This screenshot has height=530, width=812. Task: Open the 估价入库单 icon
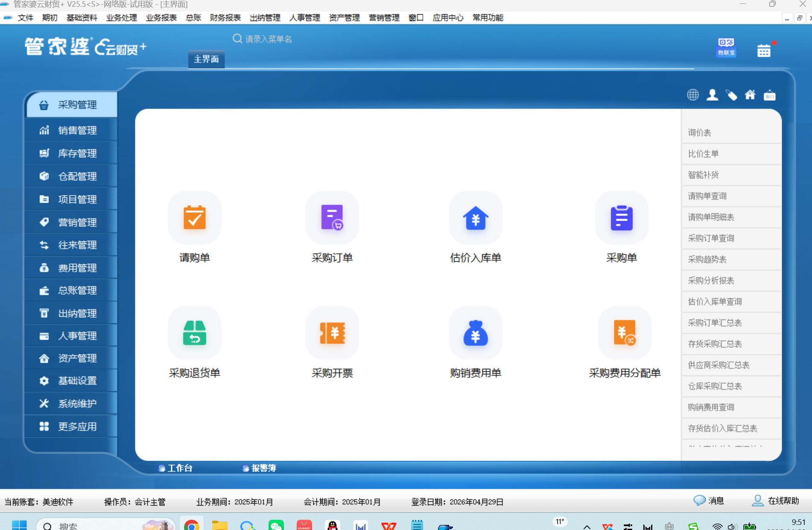(x=476, y=218)
